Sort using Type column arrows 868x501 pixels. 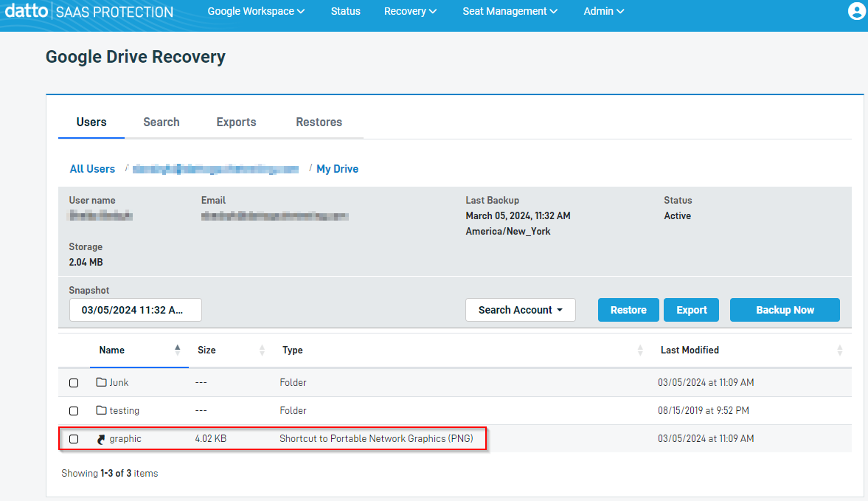[x=640, y=350]
